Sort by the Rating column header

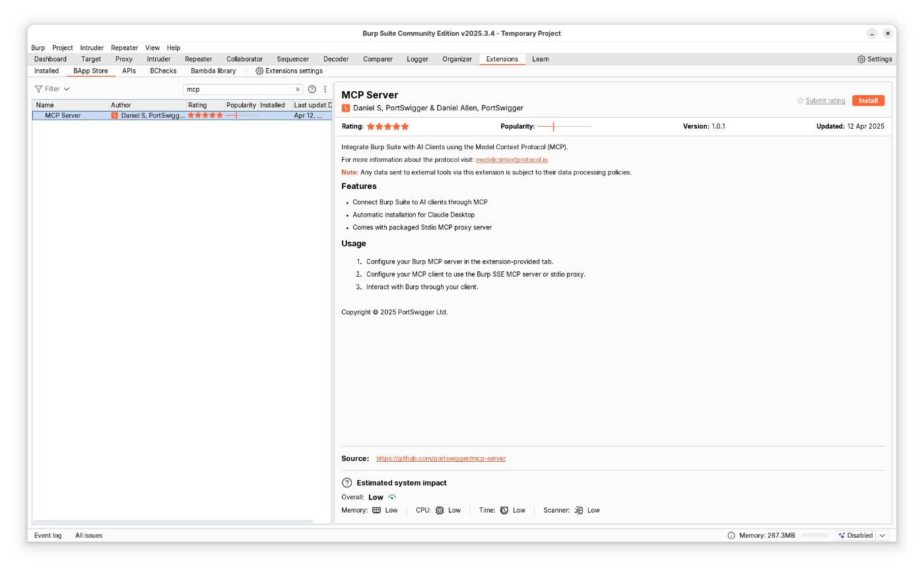[205, 105]
